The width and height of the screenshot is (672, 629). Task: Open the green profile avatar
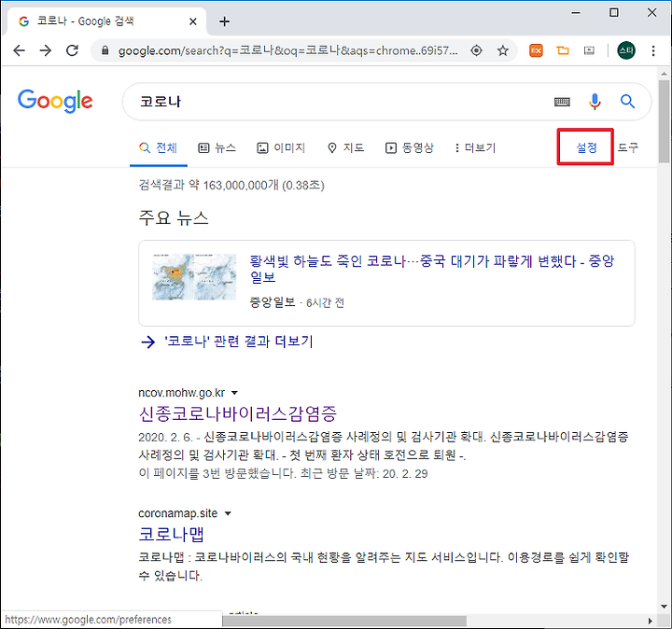(626, 50)
